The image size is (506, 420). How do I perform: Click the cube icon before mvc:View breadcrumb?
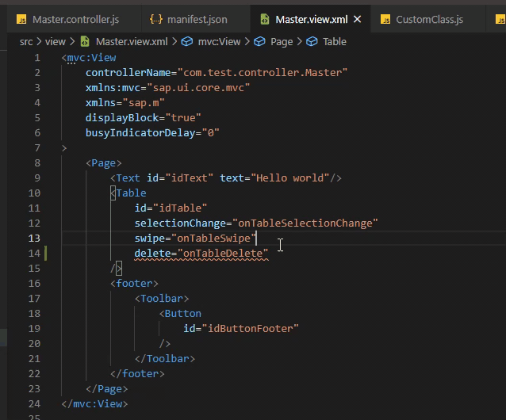coord(187,42)
